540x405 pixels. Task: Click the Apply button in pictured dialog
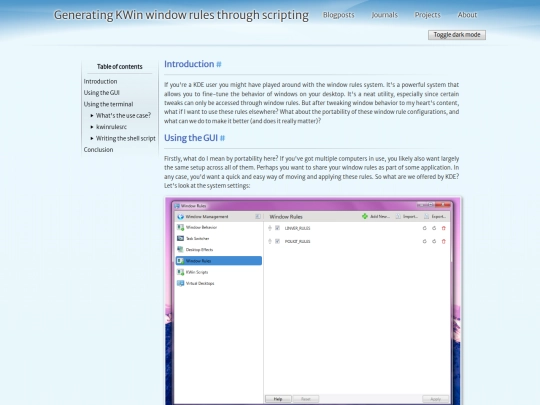pos(435,399)
